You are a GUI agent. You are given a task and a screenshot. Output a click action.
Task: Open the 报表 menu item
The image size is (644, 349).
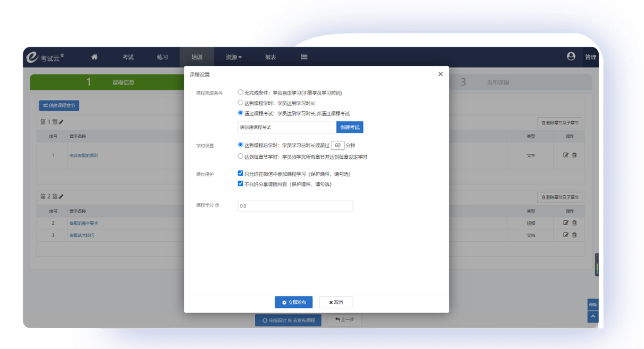pos(270,57)
